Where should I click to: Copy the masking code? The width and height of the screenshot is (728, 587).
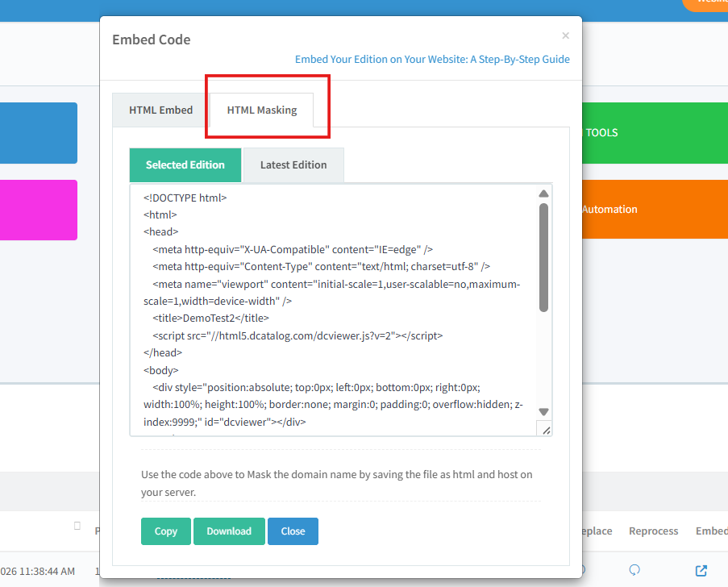pyautogui.click(x=165, y=531)
